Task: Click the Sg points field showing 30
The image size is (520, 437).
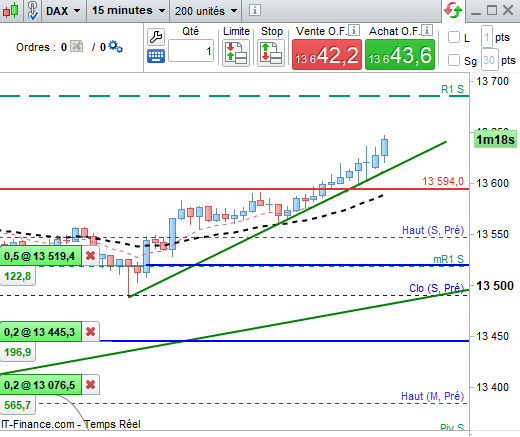Action: tap(489, 60)
